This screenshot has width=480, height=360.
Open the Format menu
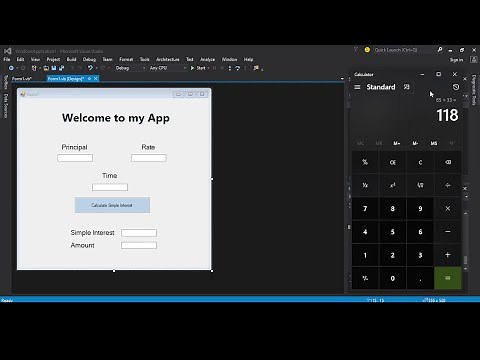[x=126, y=59]
